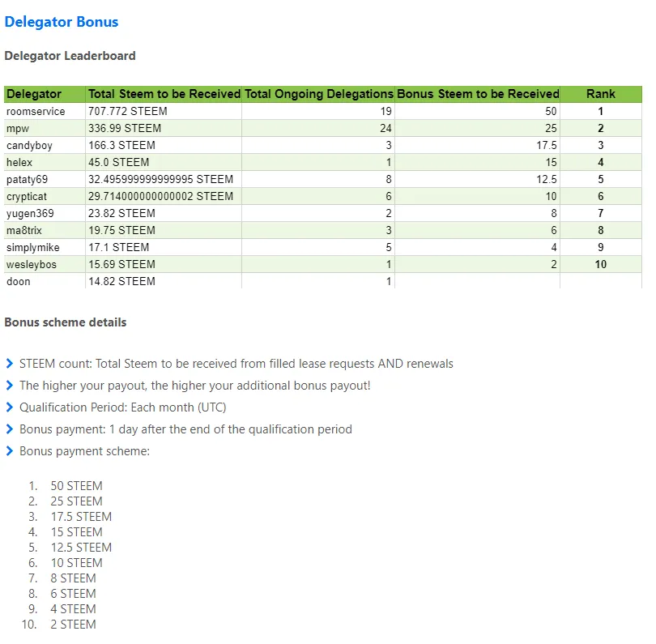Click the 707.772 STEEM value
The image size is (656, 644).
[128, 111]
